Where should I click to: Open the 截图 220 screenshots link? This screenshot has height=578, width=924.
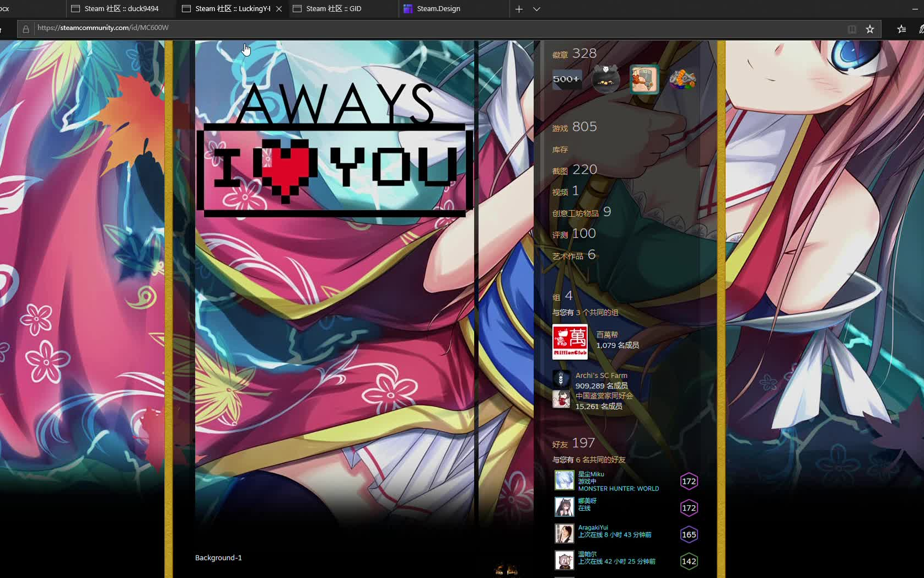(575, 170)
